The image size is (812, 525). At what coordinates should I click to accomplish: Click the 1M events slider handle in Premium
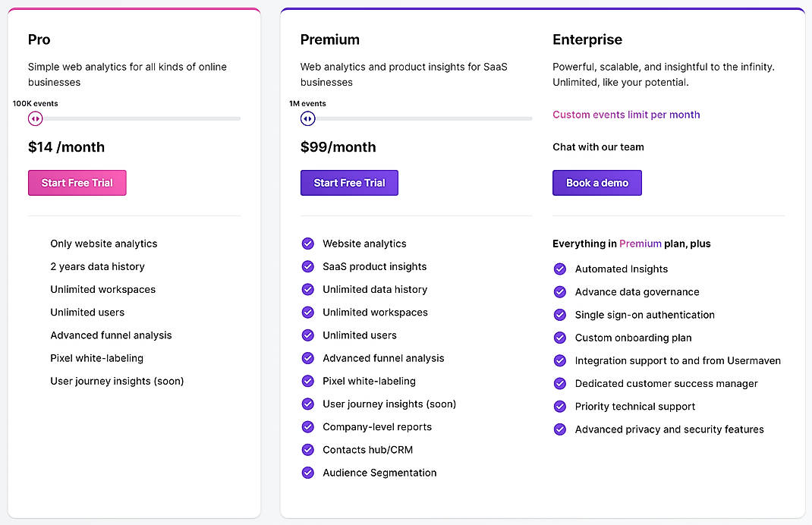[307, 118]
